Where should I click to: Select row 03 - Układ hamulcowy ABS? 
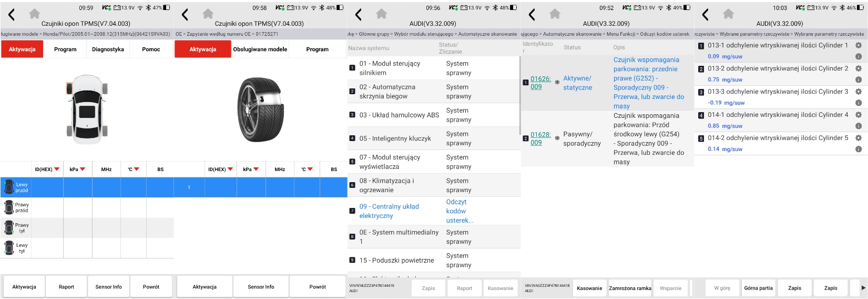434,115
